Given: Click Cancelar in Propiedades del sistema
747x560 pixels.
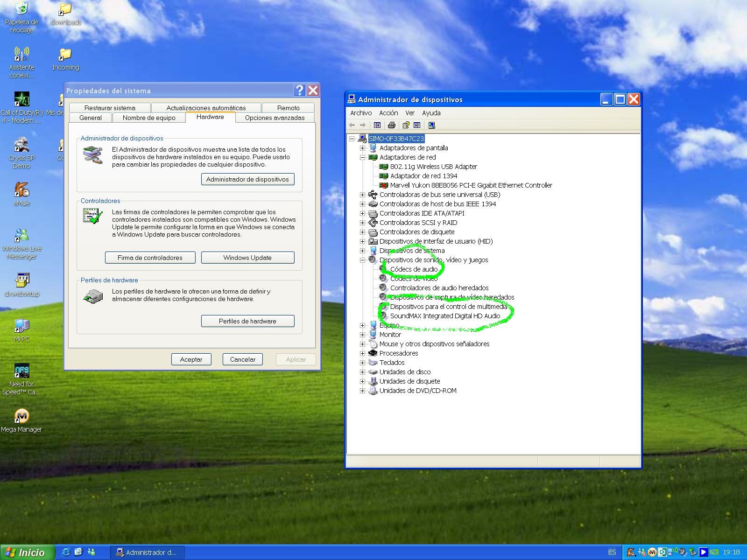Looking at the screenshot, I should (x=243, y=359).
